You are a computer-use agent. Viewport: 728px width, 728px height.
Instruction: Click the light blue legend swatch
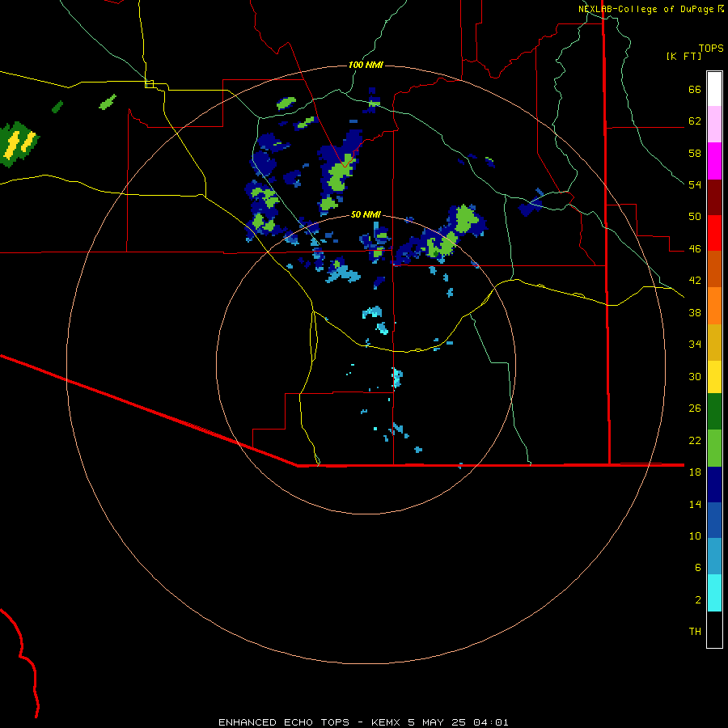714,556
